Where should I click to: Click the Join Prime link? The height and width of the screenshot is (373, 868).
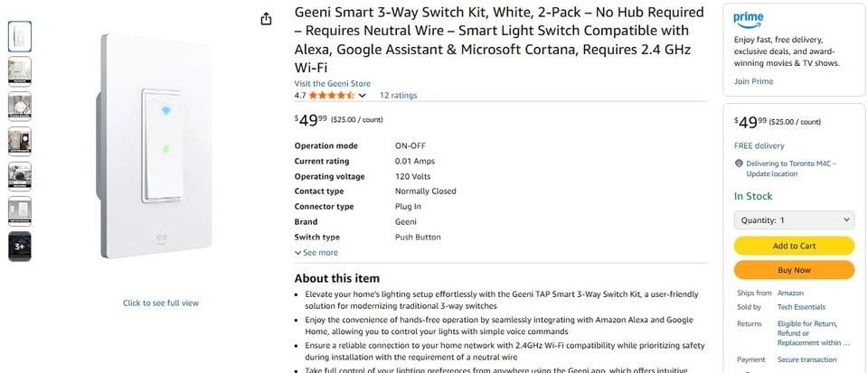tap(753, 81)
